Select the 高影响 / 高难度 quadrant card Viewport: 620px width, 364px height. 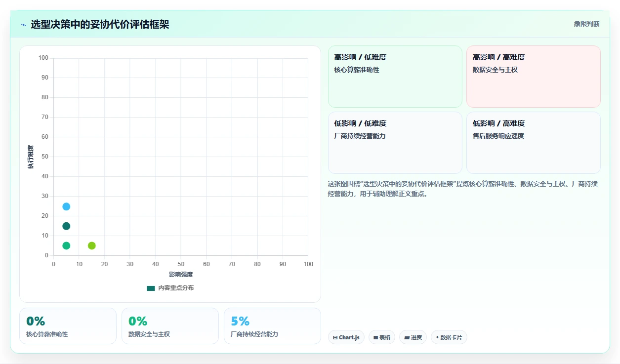click(534, 77)
